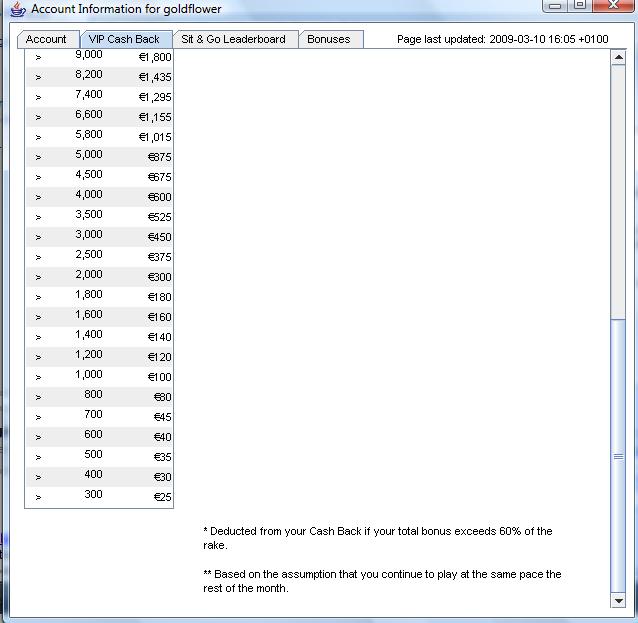Open the Bonuses tab
Image resolution: width=638 pixels, height=623 pixels.
(x=331, y=39)
